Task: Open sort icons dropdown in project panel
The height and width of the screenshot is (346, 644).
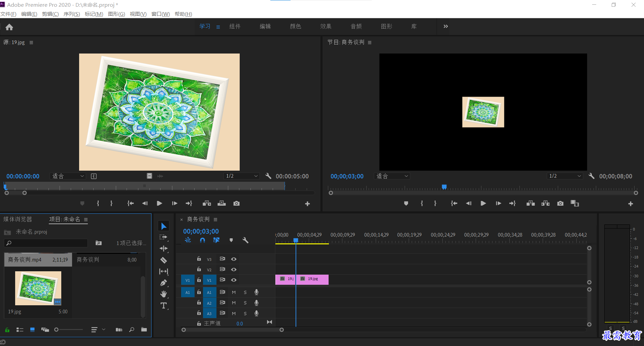Action: pyautogui.click(x=98, y=330)
